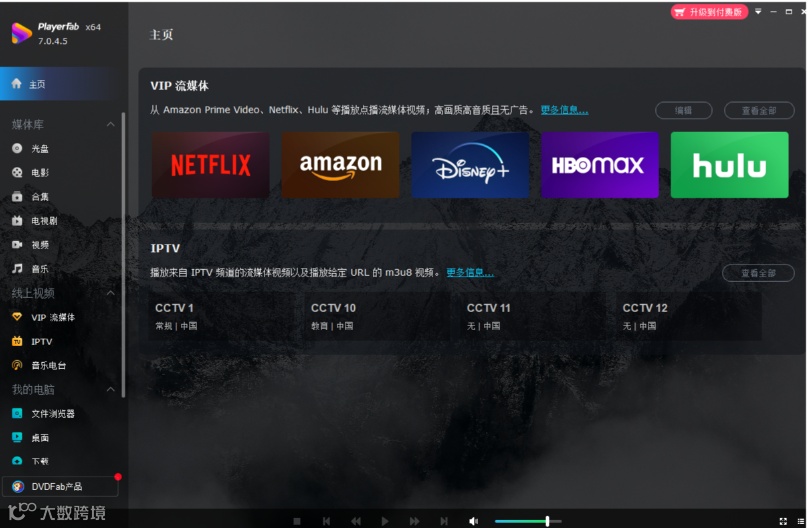Click the 编辑 button in VIP section
Screen dimensions: 809x528
[x=684, y=110]
